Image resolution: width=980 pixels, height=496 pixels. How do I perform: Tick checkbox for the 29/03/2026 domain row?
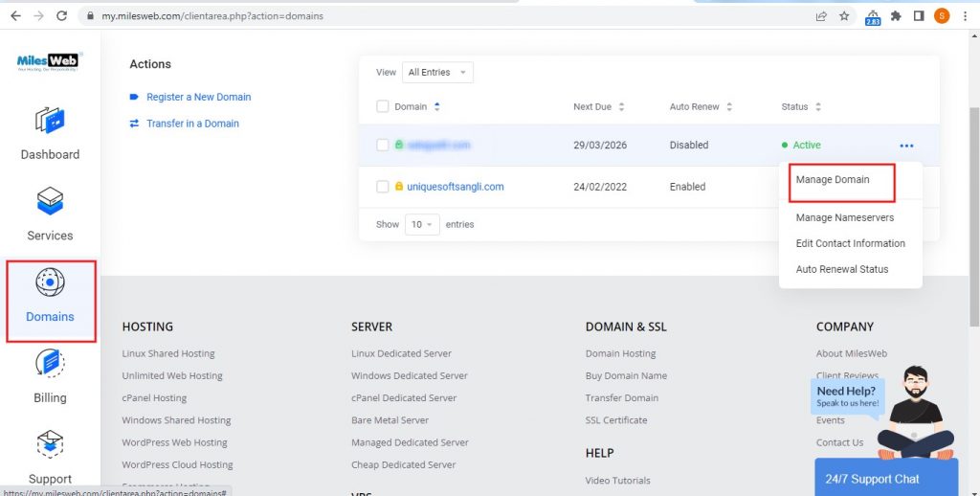pyautogui.click(x=383, y=146)
